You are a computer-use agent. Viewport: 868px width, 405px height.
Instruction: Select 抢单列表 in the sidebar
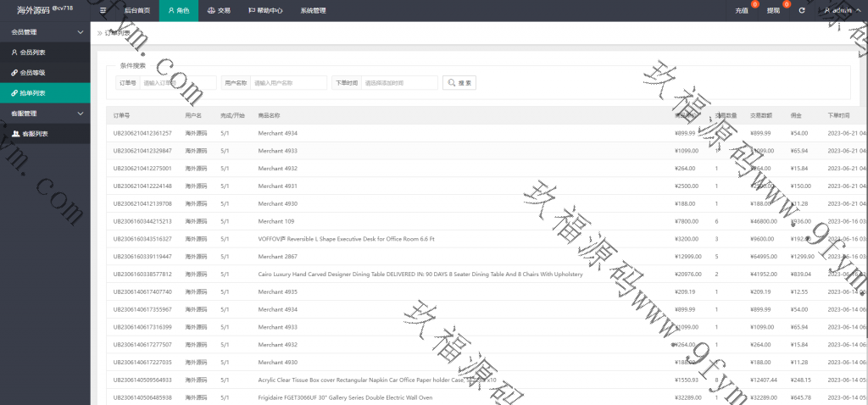pyautogui.click(x=32, y=93)
